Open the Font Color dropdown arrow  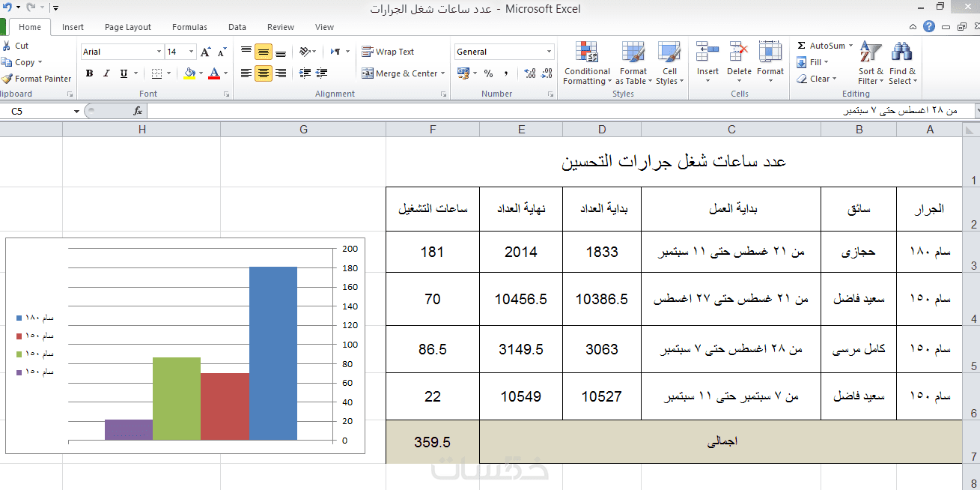(x=225, y=73)
